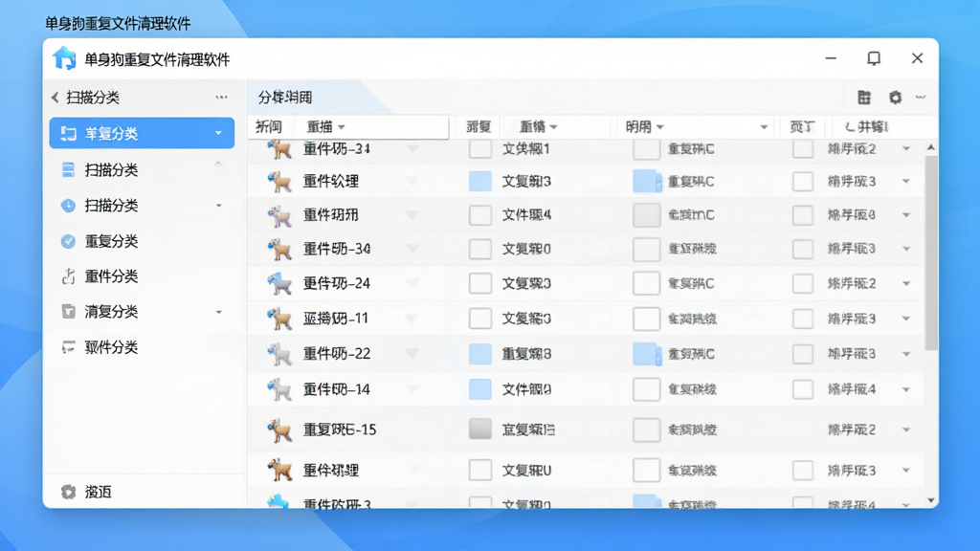Click the icon beside 驱件分类
Viewport: 980px width, 551px height.
[x=68, y=347]
